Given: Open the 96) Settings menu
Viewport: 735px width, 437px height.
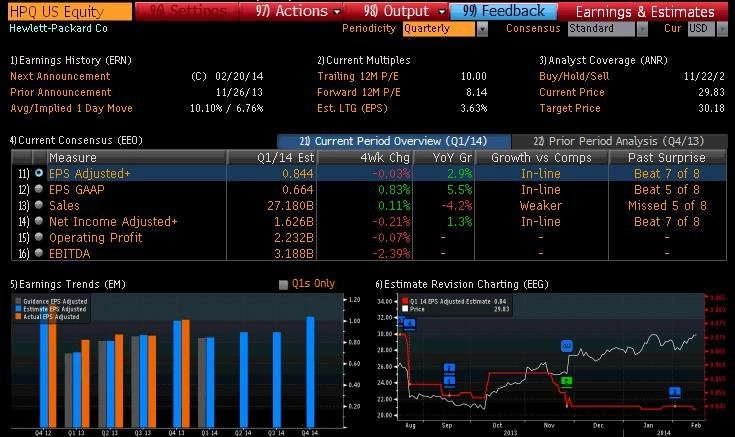Looking at the screenshot, I should tap(187, 11).
